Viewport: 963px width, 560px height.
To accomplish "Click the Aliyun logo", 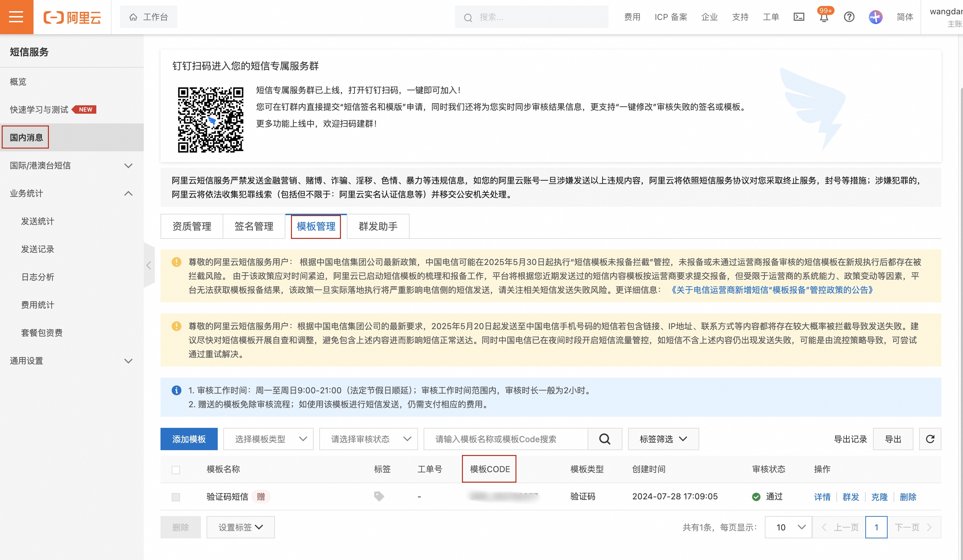I will [72, 17].
